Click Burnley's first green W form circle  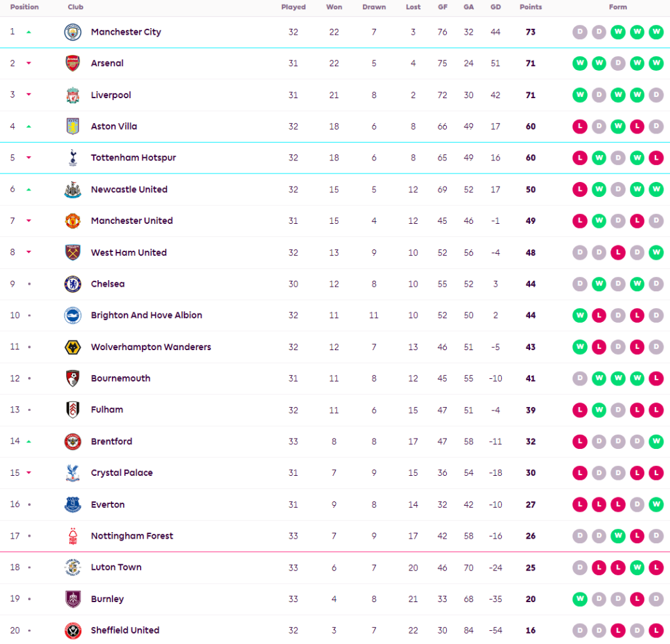[x=580, y=599]
